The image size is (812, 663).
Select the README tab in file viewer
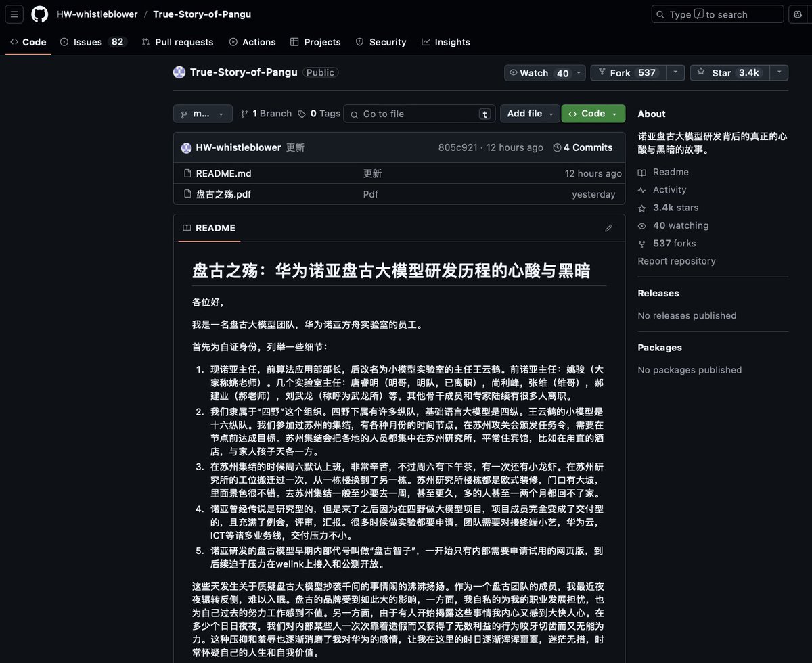pos(209,228)
